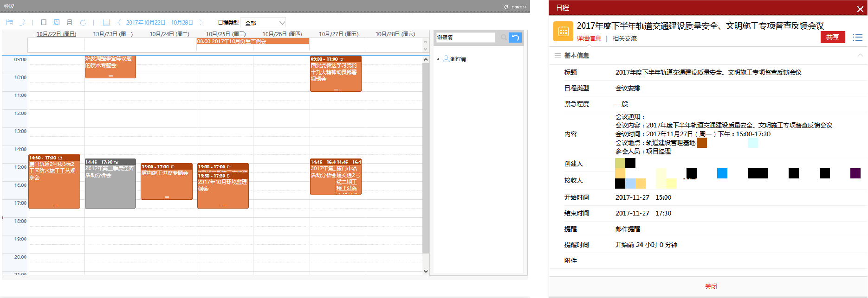
Task: Click the 谢智清 search input field
Action: click(x=465, y=38)
